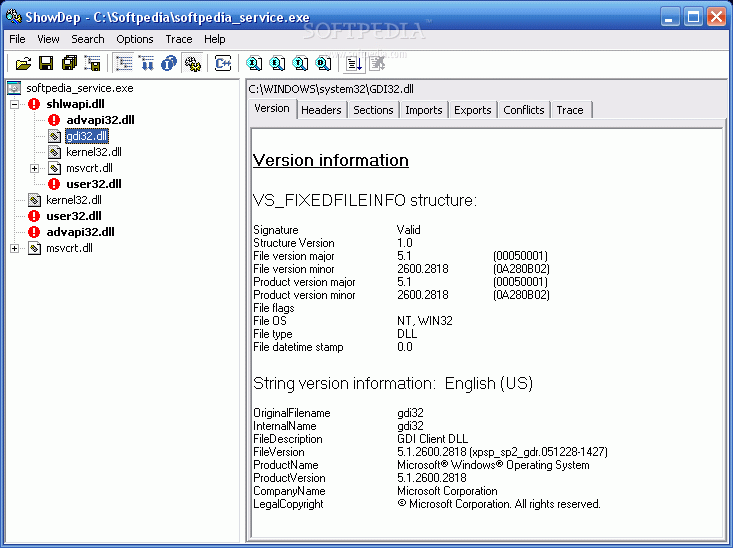Toggle the trace list down-arrow button
The image size is (733, 548).
click(x=354, y=63)
